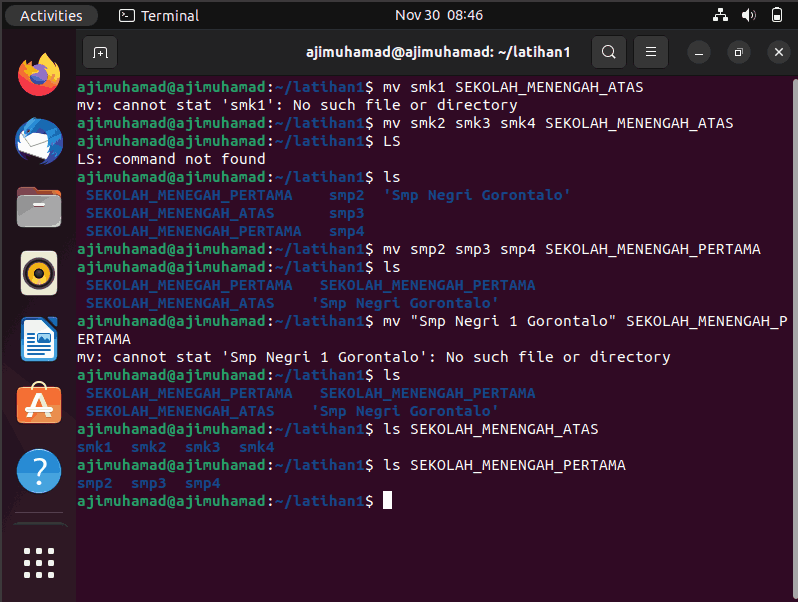Launch Firefox from the dock
This screenshot has width=798, height=602.
point(39,75)
